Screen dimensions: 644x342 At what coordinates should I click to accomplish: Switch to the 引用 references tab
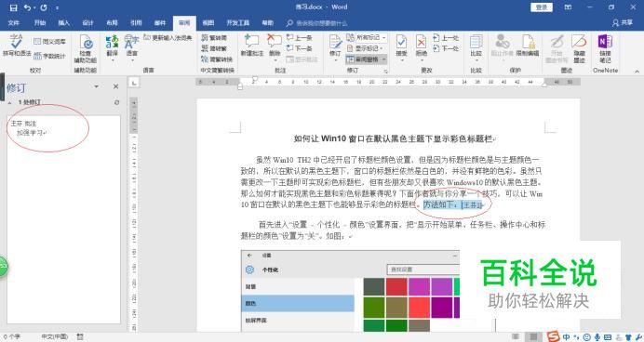(136, 23)
